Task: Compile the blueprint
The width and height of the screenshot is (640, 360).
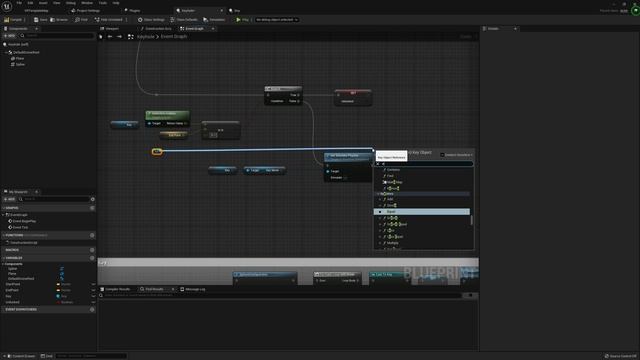Action: click(x=13, y=20)
